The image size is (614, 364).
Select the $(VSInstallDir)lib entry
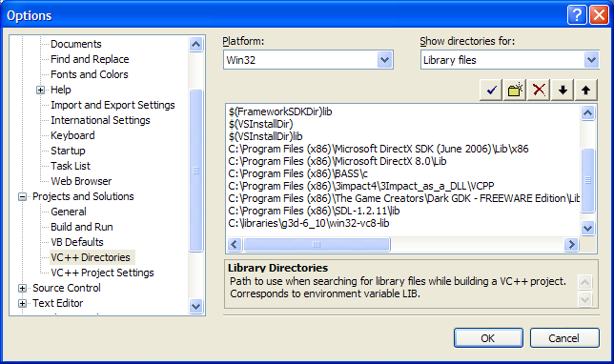[x=265, y=136]
